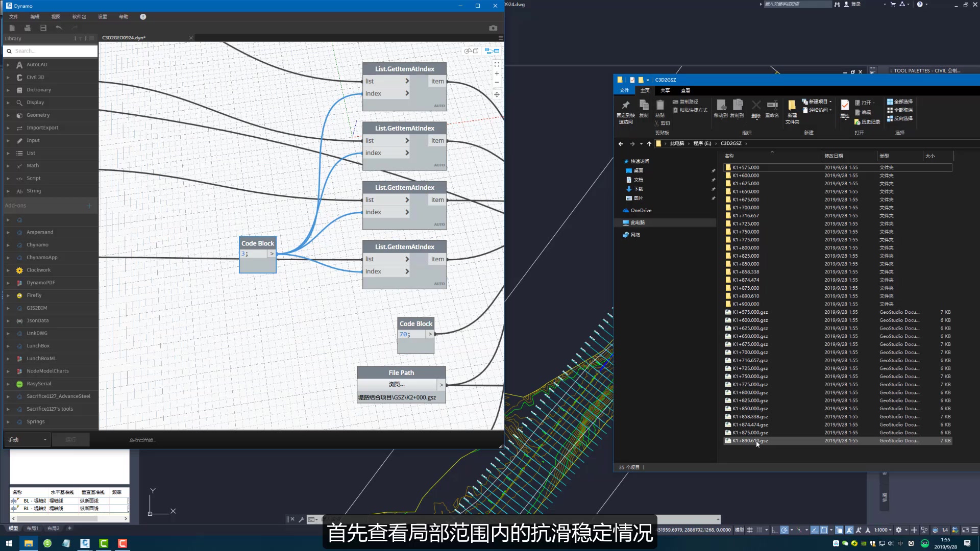
Task: Expand the Geometry category in the Dynamo library
Action: click(37, 115)
